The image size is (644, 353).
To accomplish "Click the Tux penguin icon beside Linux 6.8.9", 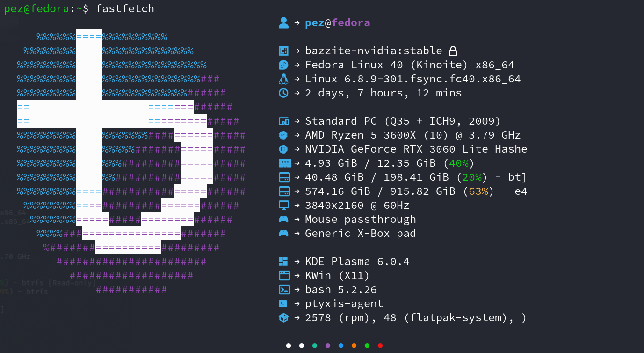I will tap(283, 79).
